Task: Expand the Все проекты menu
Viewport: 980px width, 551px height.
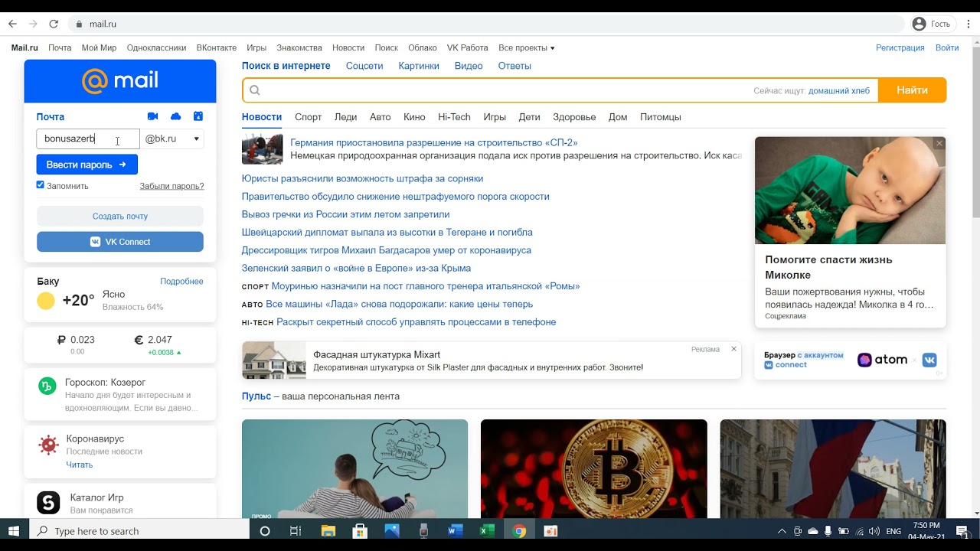Action: coord(526,47)
